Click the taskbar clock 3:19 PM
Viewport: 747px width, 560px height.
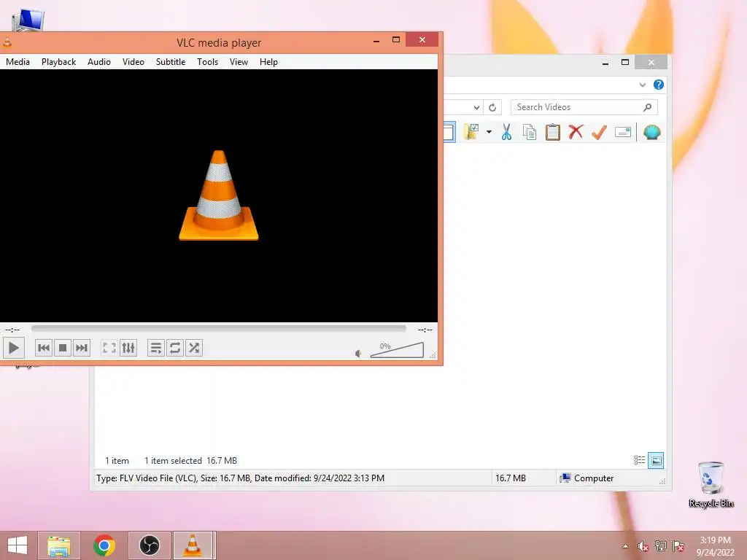715,540
